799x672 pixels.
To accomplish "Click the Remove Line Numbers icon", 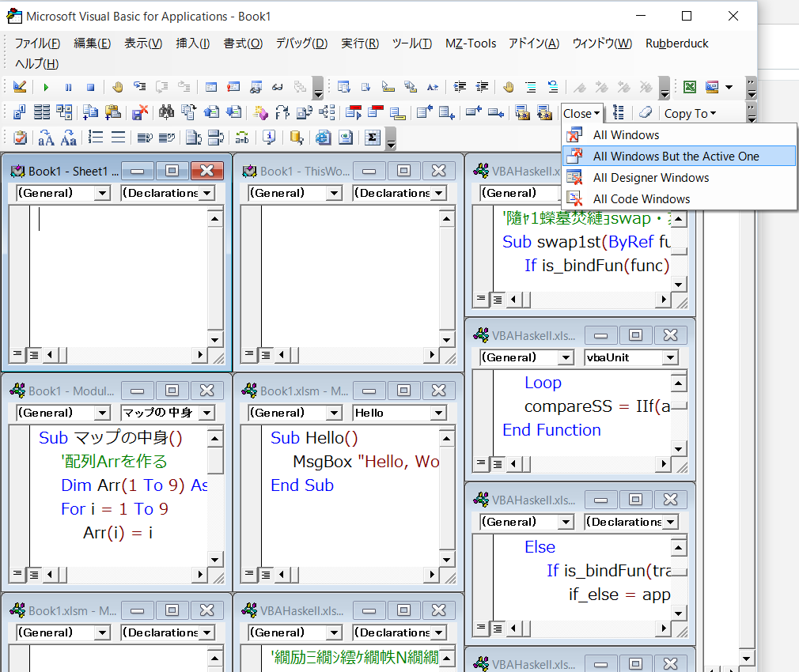I will 118,138.
